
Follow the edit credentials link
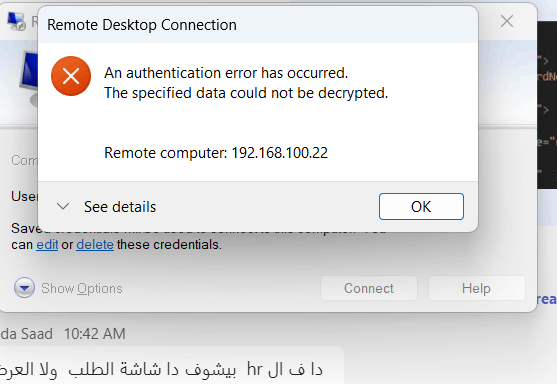click(x=47, y=245)
